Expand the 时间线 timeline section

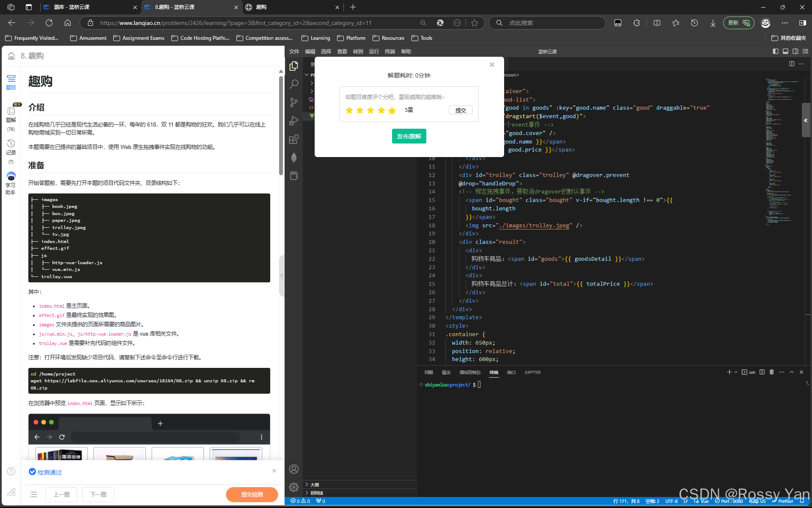pos(316,493)
